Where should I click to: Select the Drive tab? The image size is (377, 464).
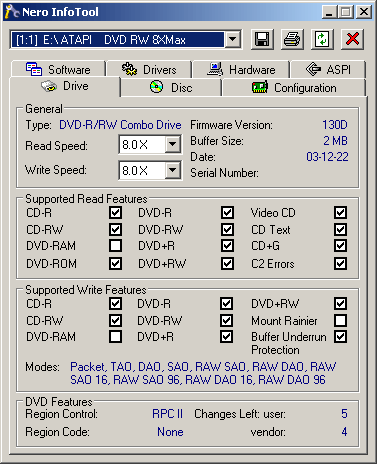coord(65,86)
